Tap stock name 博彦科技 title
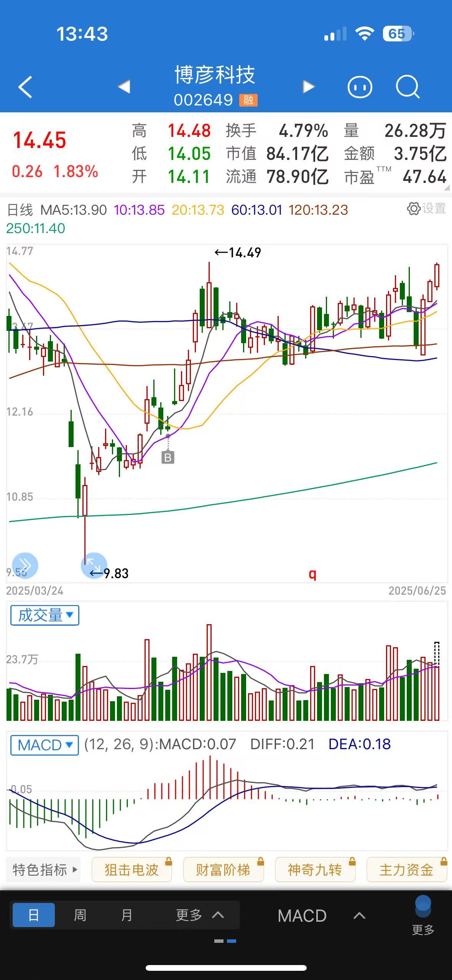This screenshot has width=452, height=980. pos(215,75)
